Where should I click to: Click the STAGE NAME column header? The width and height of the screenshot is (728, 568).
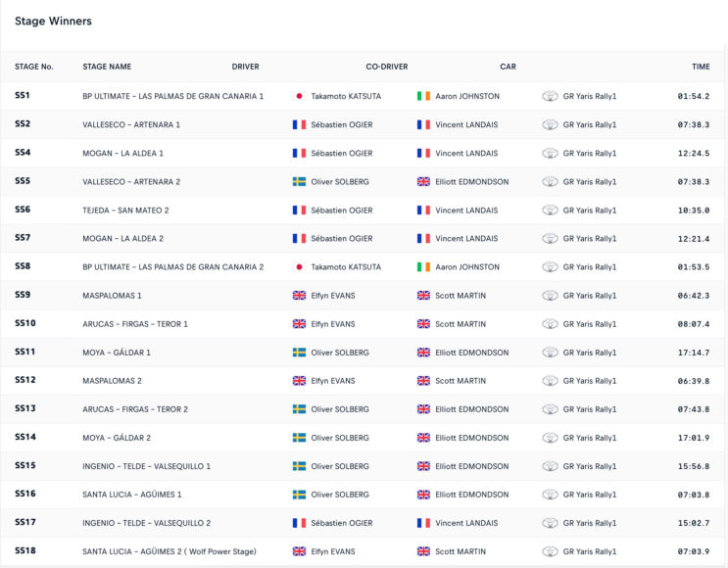point(107,67)
